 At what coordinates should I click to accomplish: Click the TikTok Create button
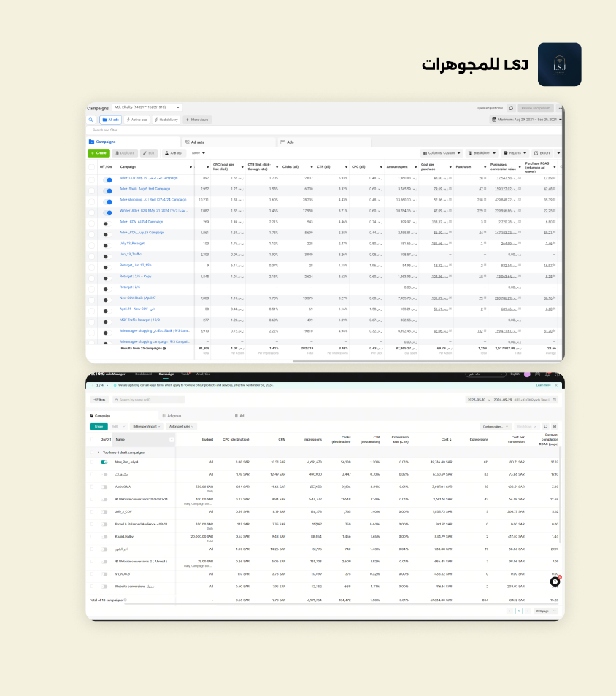pos(98,426)
